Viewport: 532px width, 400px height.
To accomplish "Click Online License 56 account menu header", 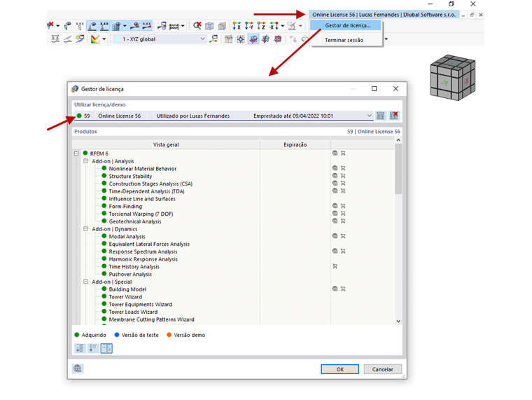I will point(384,15).
